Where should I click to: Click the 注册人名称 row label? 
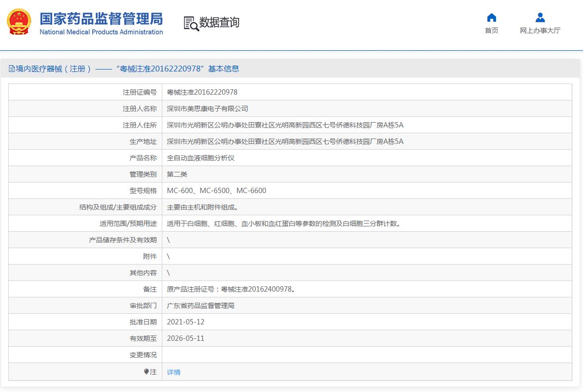tap(140, 109)
